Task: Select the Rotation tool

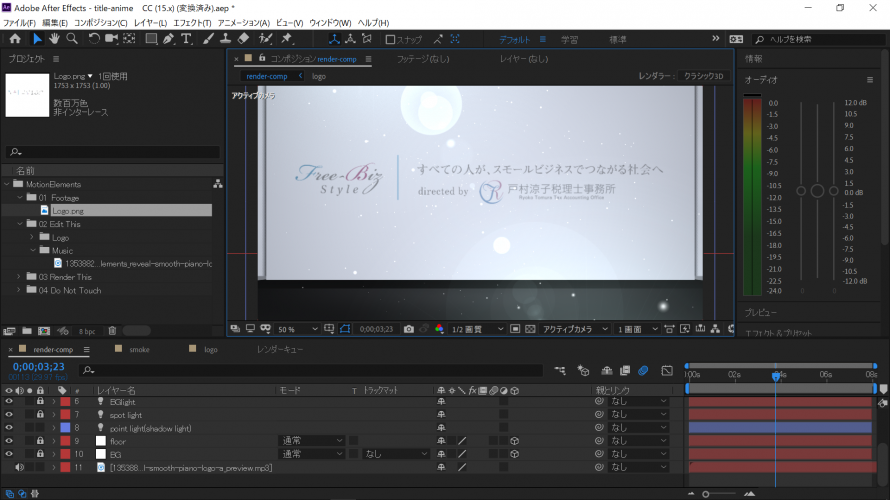Action: tap(94, 39)
